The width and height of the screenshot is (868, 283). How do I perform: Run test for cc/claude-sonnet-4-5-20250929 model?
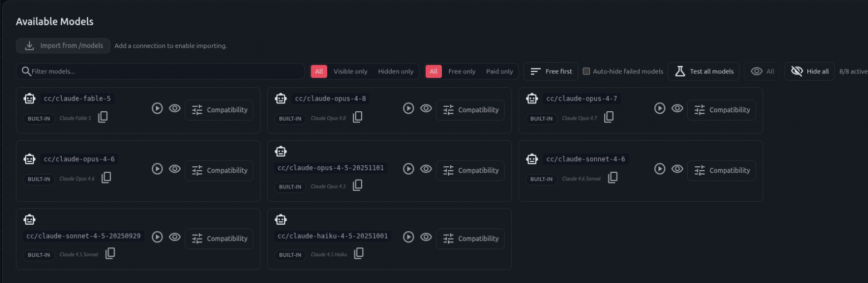tap(157, 237)
